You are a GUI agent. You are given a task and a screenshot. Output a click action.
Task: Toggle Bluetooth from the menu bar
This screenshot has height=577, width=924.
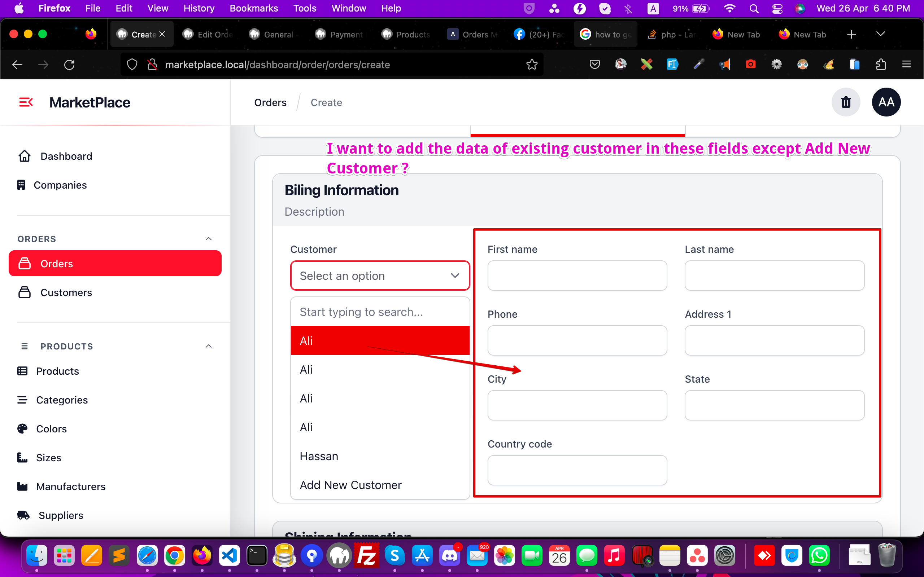coord(628,8)
